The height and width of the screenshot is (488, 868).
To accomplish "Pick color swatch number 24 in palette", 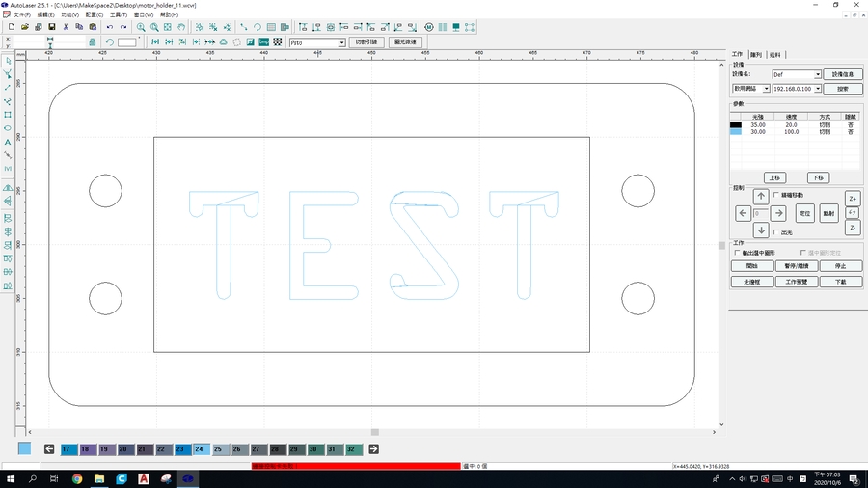I will pyautogui.click(x=200, y=449).
